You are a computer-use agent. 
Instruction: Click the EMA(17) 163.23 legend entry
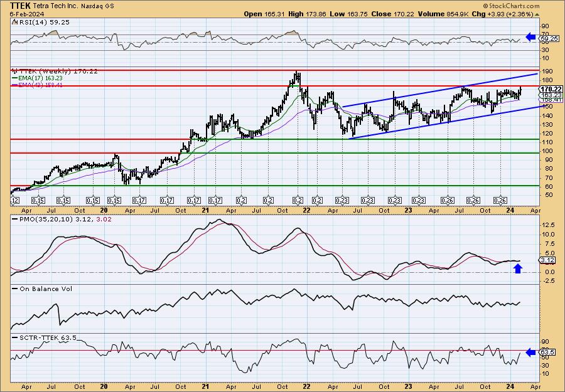(38, 78)
